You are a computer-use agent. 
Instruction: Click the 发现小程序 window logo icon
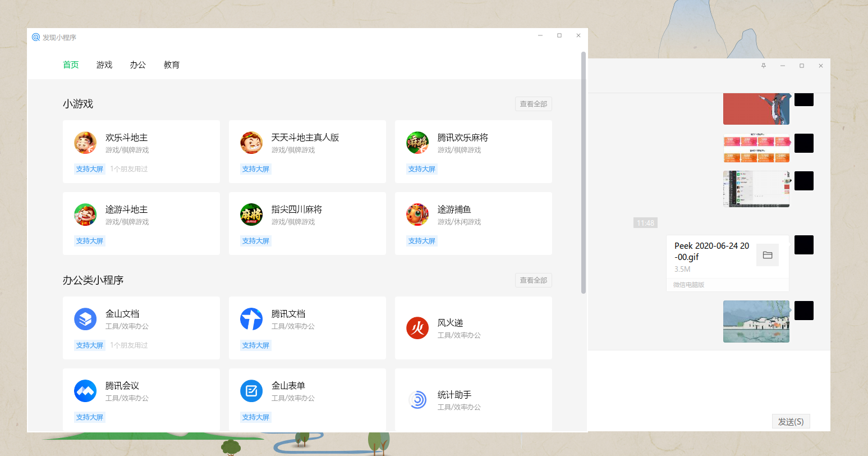coord(36,37)
